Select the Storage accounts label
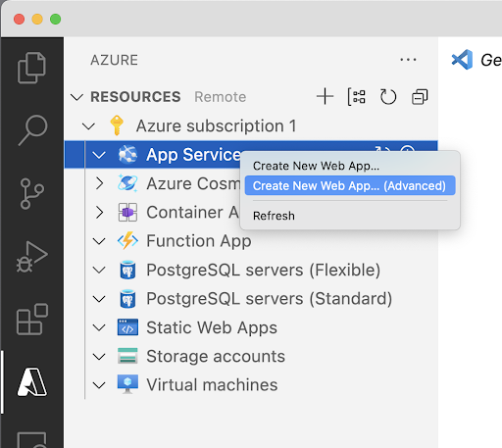 coord(216,356)
